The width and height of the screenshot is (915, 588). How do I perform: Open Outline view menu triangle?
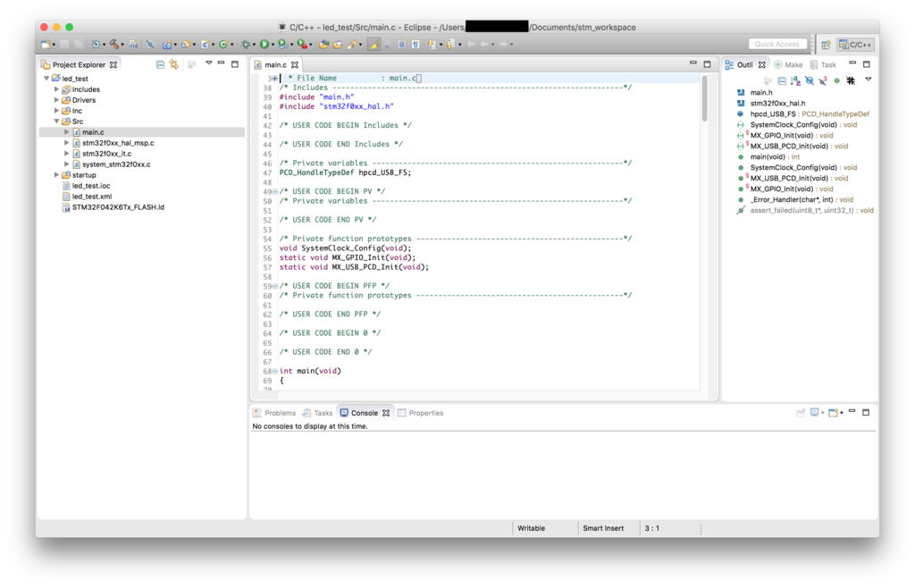pos(869,80)
